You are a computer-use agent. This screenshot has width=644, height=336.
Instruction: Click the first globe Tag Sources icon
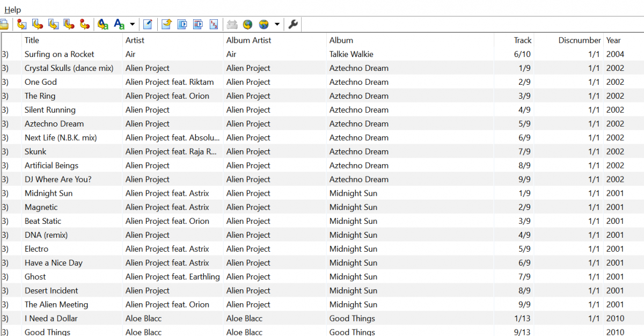(x=247, y=24)
